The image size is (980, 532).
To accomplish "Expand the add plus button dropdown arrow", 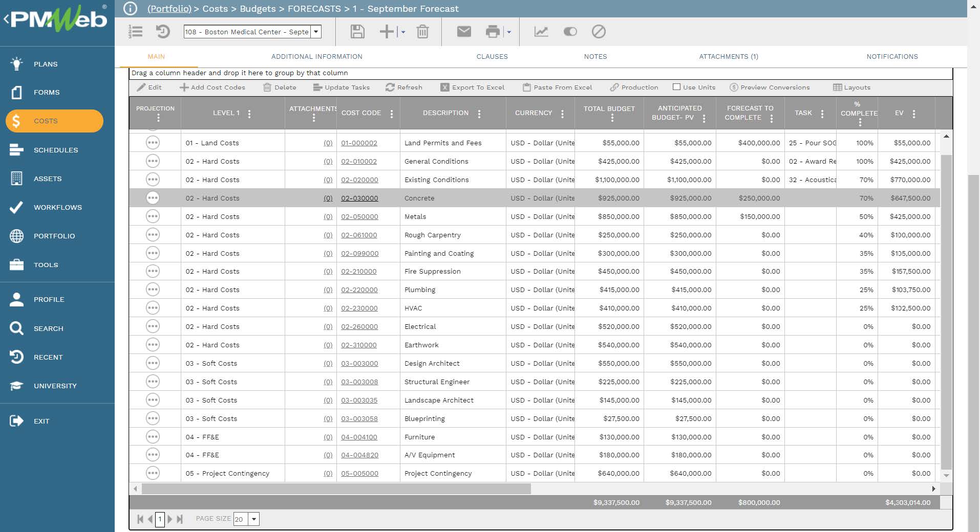I will (x=403, y=32).
